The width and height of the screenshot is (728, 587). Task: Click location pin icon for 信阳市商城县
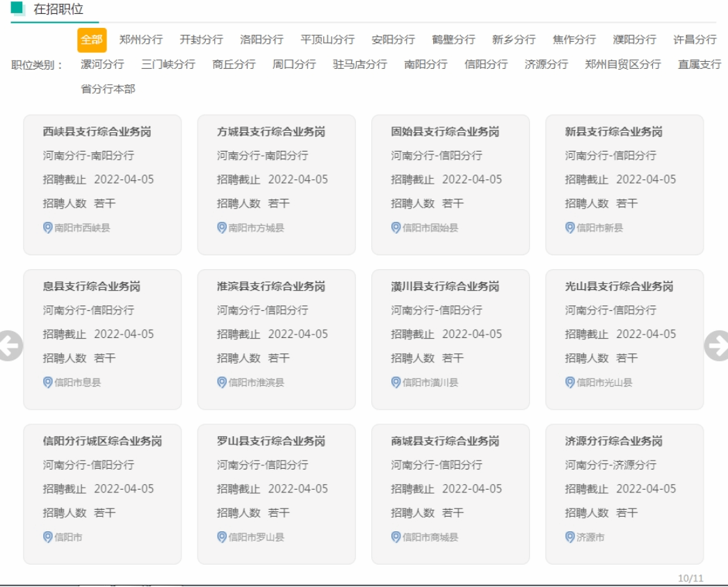396,537
